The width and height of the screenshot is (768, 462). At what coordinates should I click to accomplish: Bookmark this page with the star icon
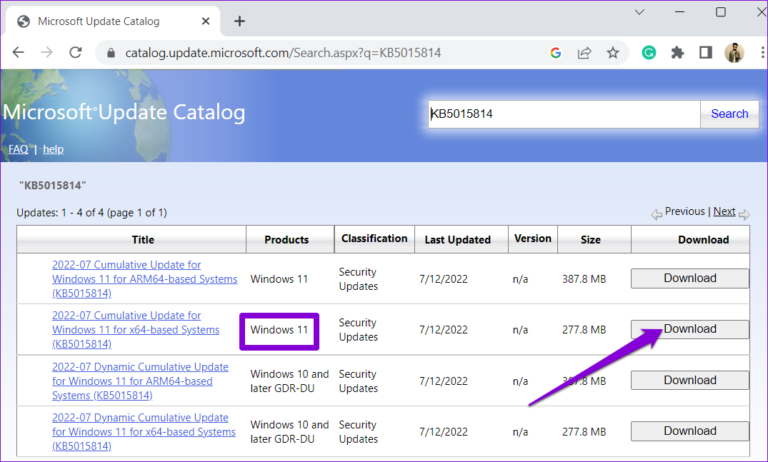point(613,53)
